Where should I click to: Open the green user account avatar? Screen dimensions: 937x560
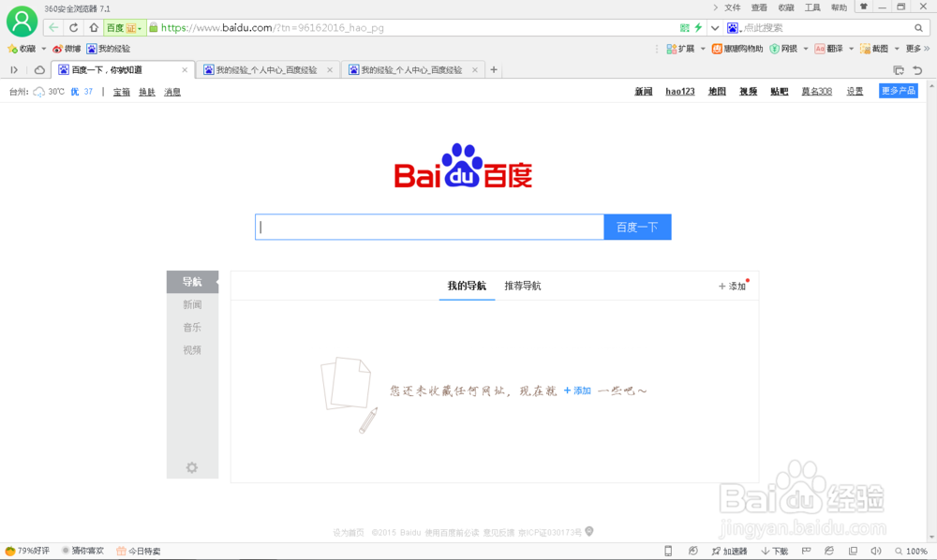pyautogui.click(x=22, y=22)
